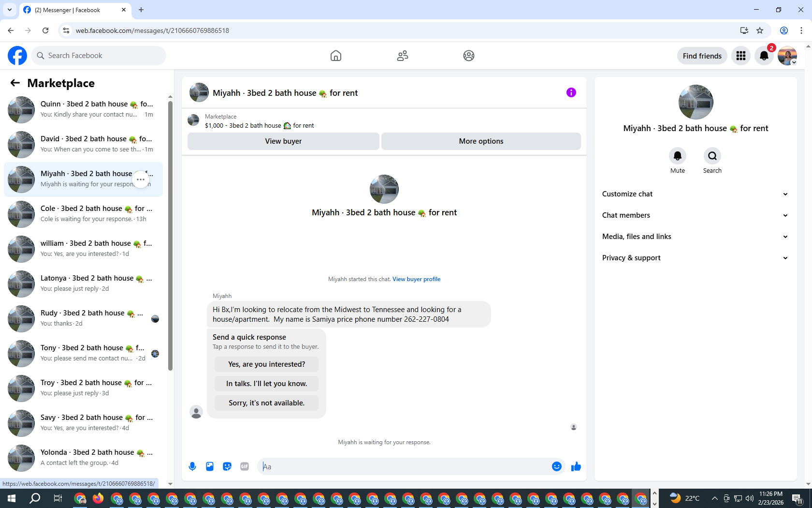The width and height of the screenshot is (812, 508).
Task: Open Chrome profile icon
Action: (x=784, y=30)
